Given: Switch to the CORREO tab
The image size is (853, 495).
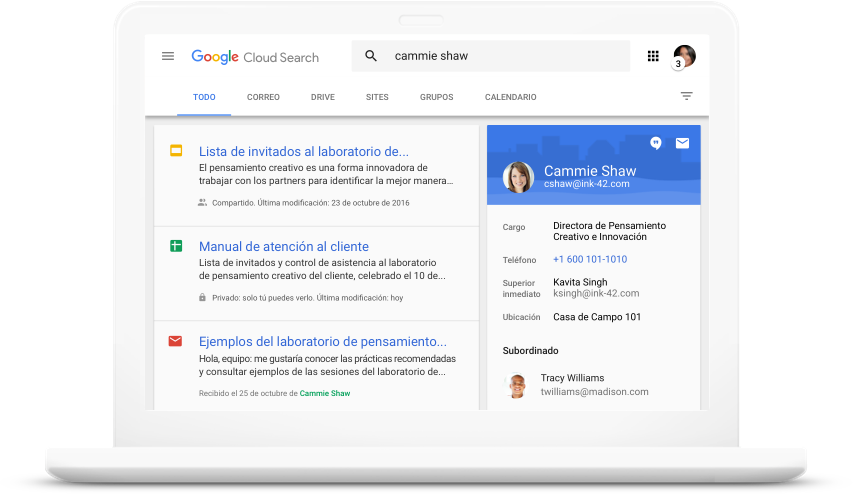Looking at the screenshot, I should pyautogui.click(x=263, y=97).
